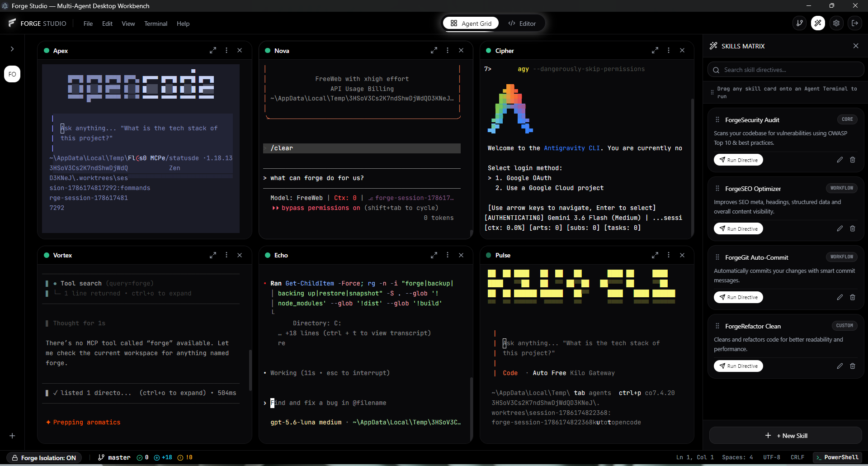Focus the Search skill directives field
Screen dimensions: 868x466
786,70
